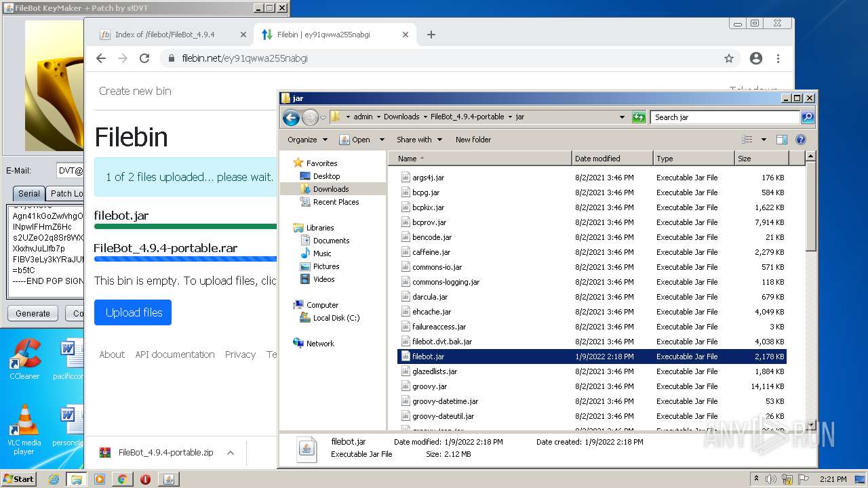Select the Patch Lo tab in KeyMaker
This screenshot has height=488, width=868.
tap(66, 193)
